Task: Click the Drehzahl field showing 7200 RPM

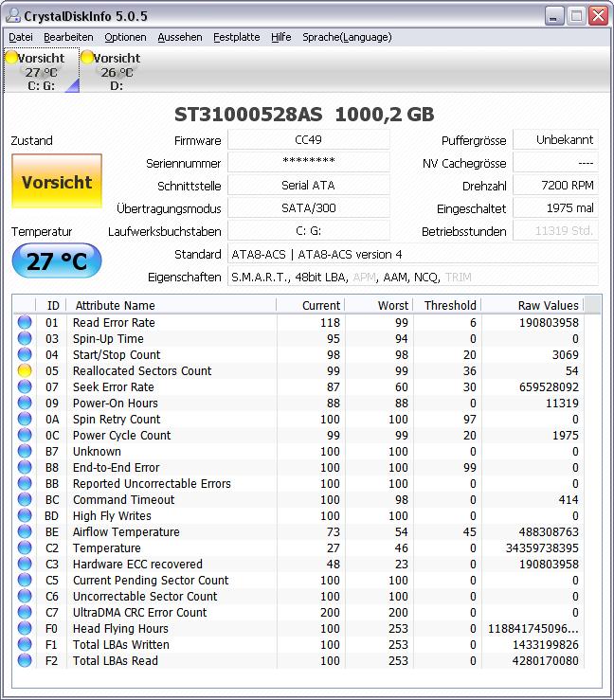Action: 556,186
